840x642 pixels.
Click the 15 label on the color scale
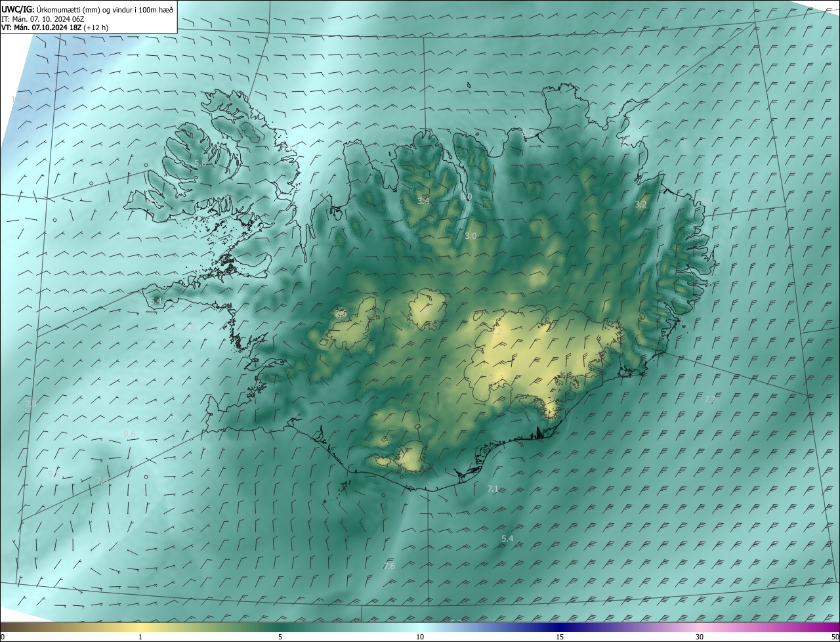pyautogui.click(x=560, y=637)
